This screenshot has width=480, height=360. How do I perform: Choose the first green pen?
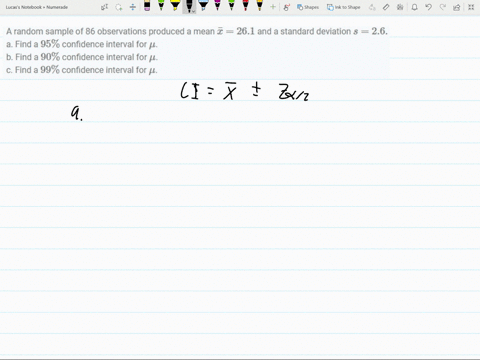(x=161, y=6)
